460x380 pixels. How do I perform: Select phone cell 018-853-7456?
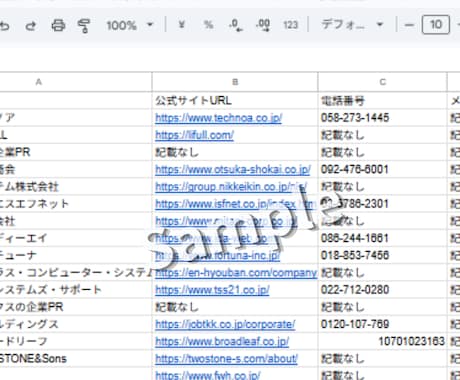pyautogui.click(x=382, y=255)
